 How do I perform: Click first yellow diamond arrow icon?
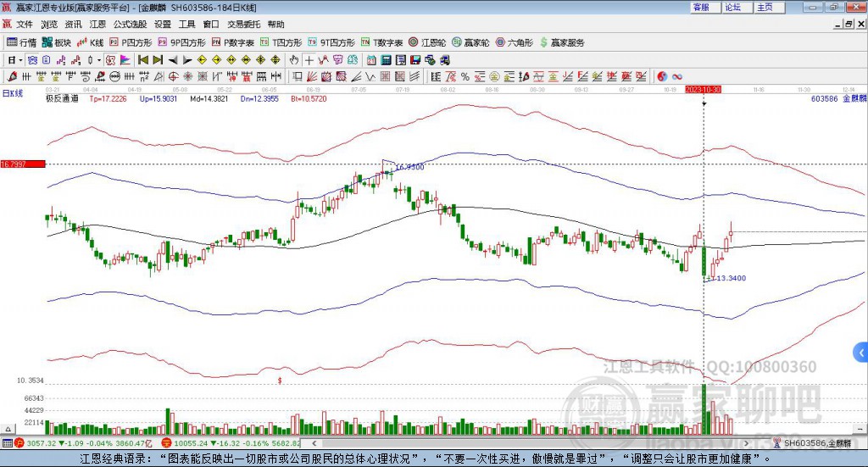pos(202,60)
